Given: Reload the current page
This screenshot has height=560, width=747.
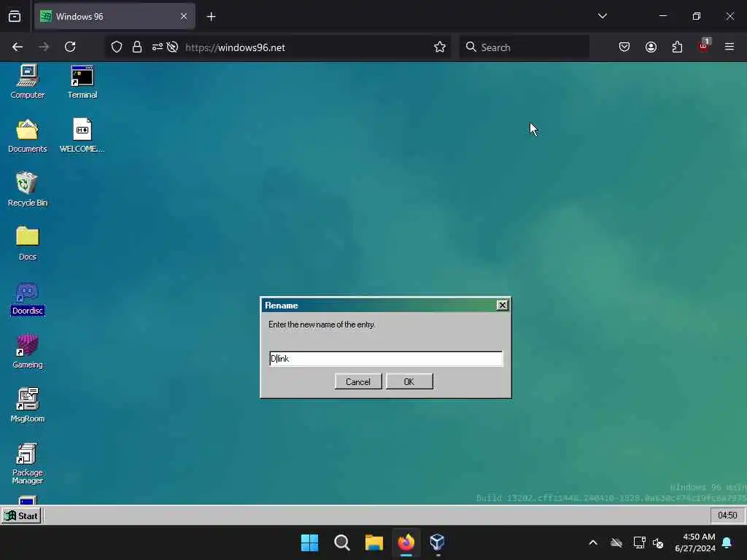Looking at the screenshot, I should coord(70,47).
